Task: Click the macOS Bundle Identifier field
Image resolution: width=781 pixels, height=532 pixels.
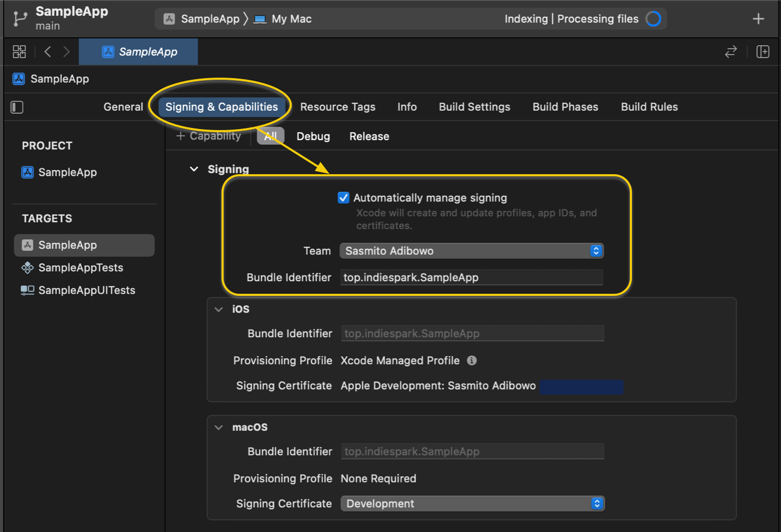Action: coord(473,452)
